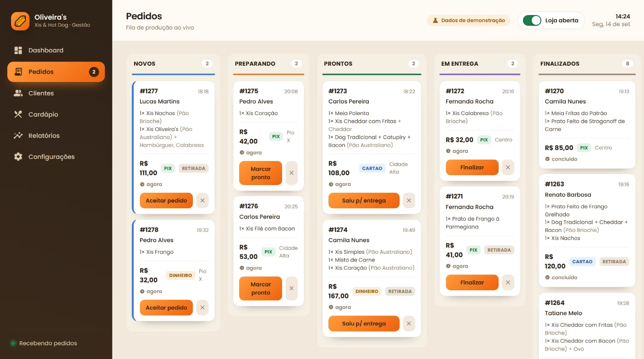Click the Recebendo pedidos status text
The image size is (644, 359).
pos(48,343)
